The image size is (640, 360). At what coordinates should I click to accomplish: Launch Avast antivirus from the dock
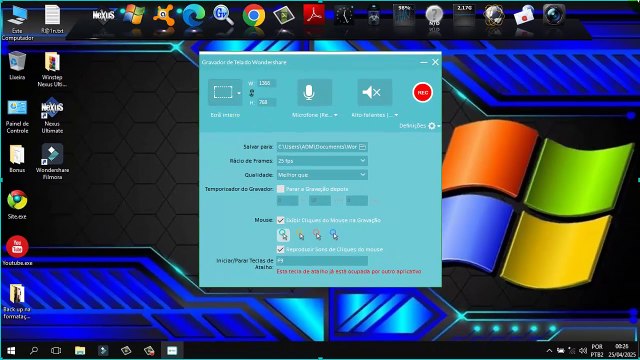(x=164, y=16)
